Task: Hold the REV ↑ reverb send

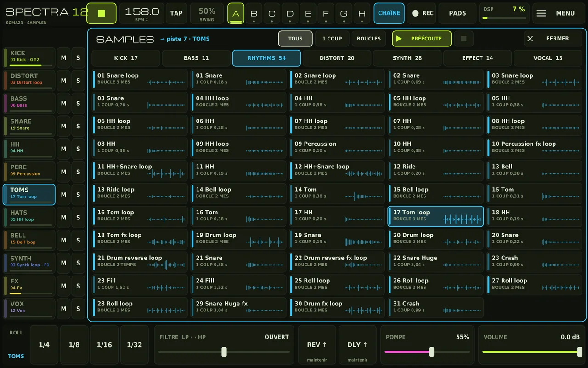Action: click(x=317, y=345)
